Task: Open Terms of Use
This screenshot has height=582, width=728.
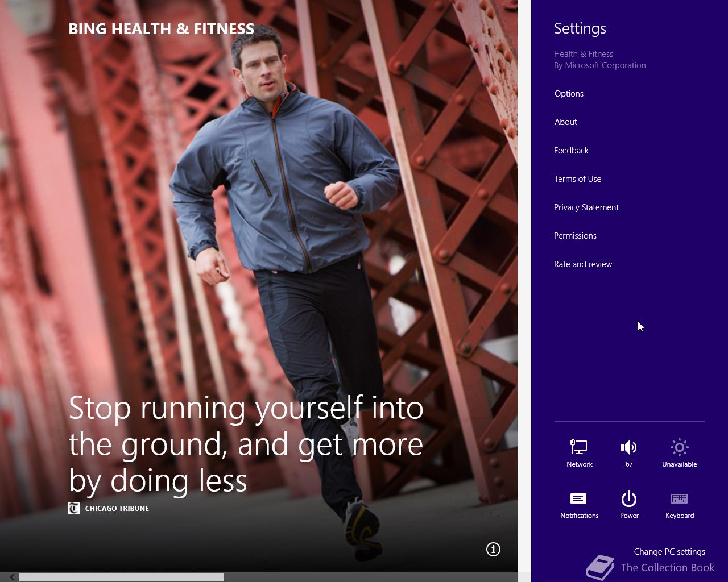Action: click(577, 179)
